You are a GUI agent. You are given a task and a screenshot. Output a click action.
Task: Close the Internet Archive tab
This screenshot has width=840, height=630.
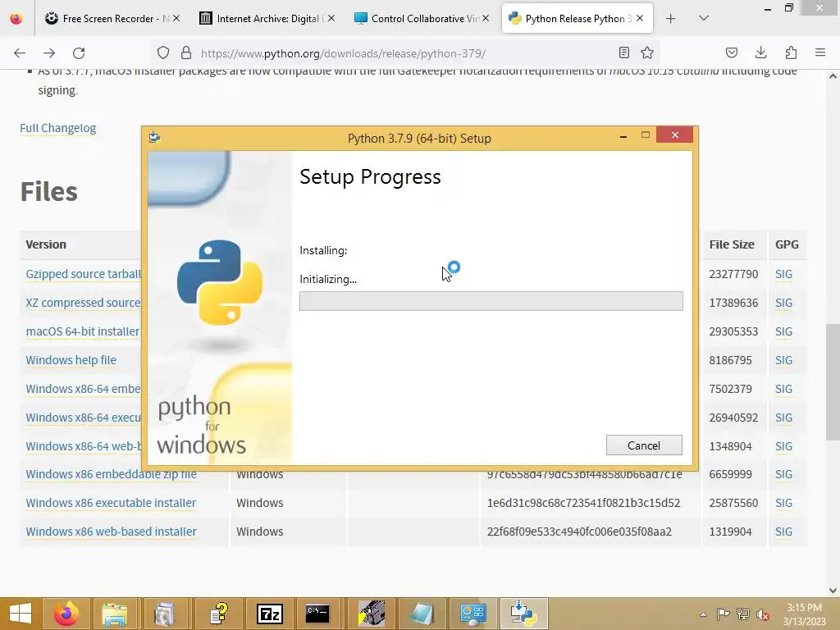(331, 18)
